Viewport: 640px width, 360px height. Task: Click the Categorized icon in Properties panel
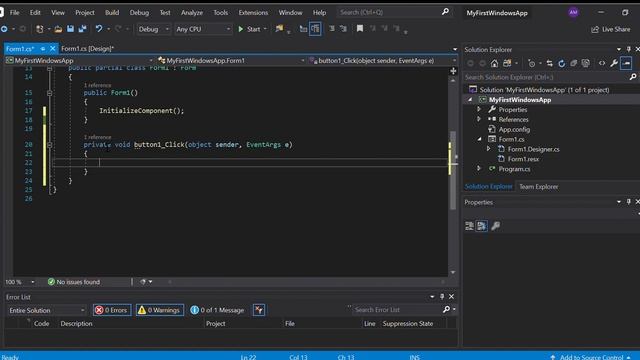pyautogui.click(x=469, y=226)
